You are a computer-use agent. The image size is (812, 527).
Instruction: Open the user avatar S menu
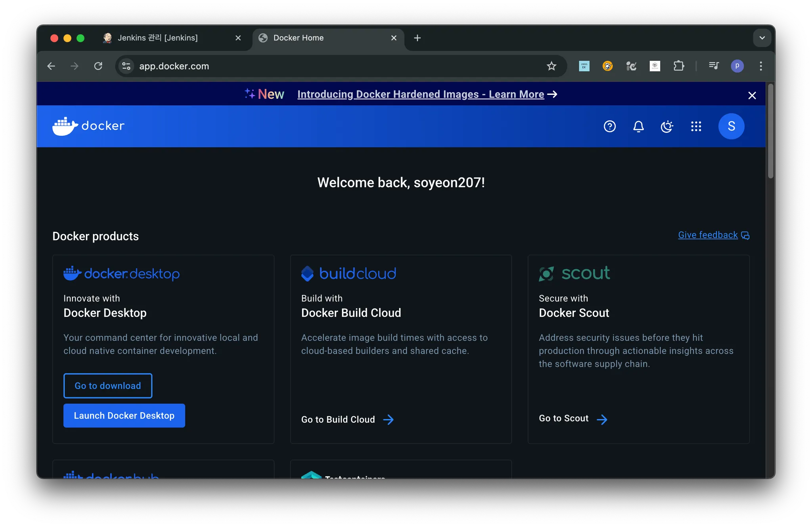(x=731, y=126)
